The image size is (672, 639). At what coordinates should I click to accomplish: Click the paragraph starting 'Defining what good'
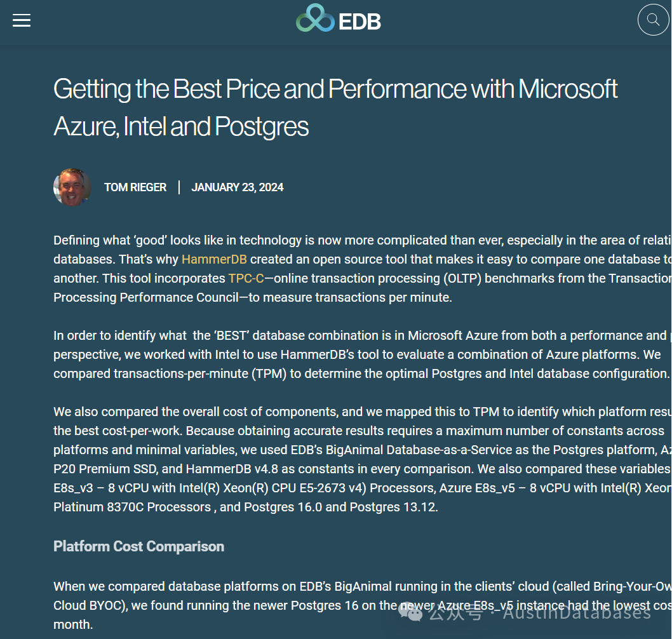point(362,269)
